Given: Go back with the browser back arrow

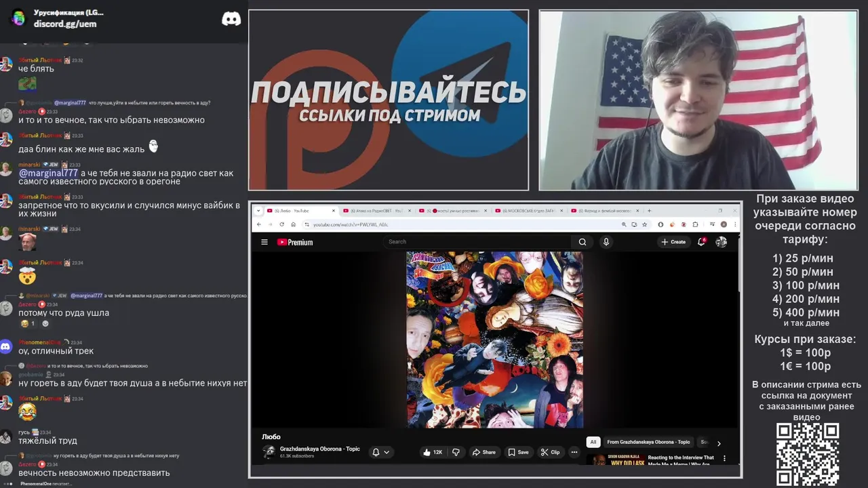Looking at the screenshot, I should [x=258, y=224].
